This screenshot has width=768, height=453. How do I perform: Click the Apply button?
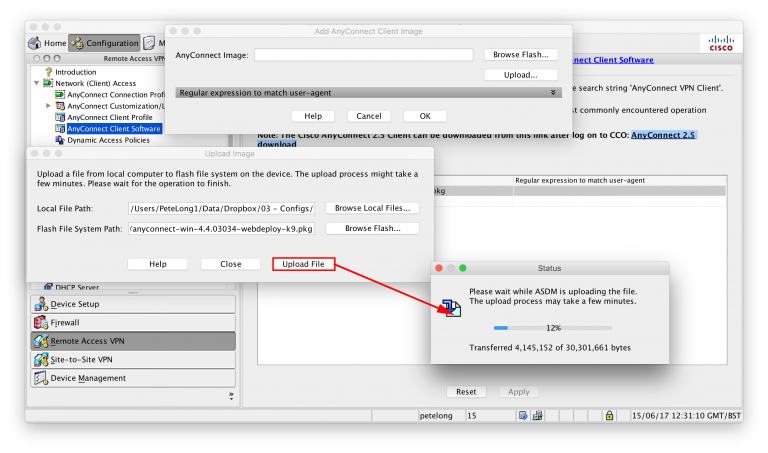click(519, 392)
